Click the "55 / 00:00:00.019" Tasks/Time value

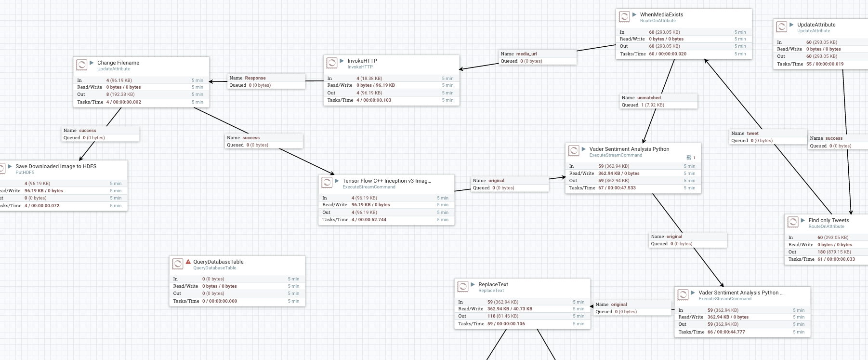click(825, 64)
